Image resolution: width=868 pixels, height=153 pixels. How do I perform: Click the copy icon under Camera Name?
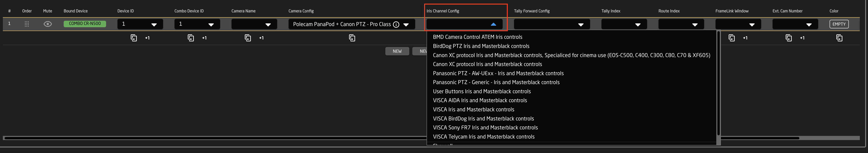(x=248, y=38)
